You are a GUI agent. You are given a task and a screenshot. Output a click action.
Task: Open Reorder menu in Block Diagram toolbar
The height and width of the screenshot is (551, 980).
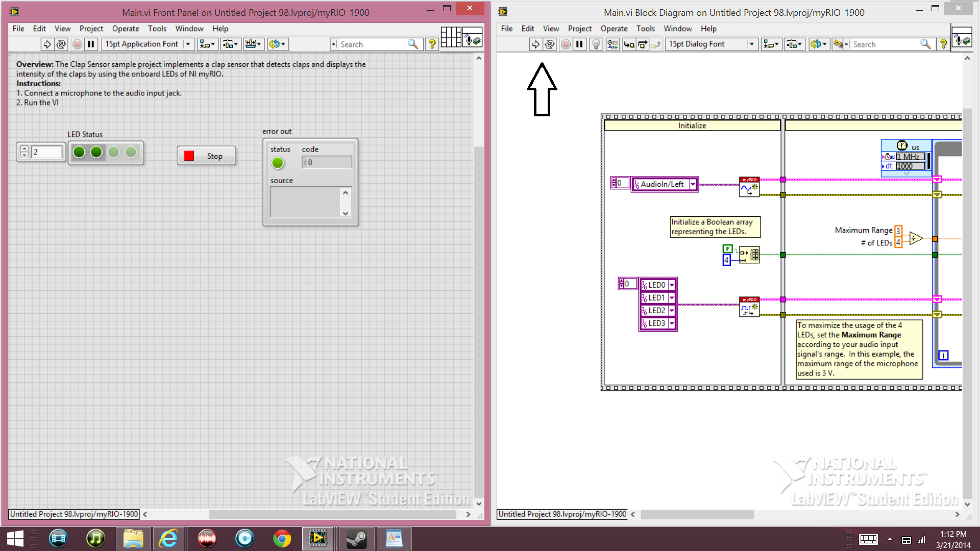[818, 44]
